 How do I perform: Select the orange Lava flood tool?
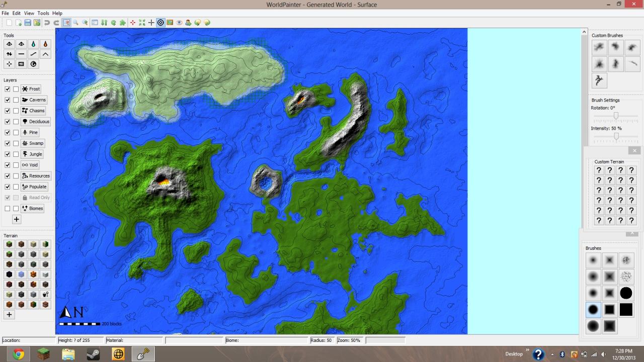click(x=45, y=44)
